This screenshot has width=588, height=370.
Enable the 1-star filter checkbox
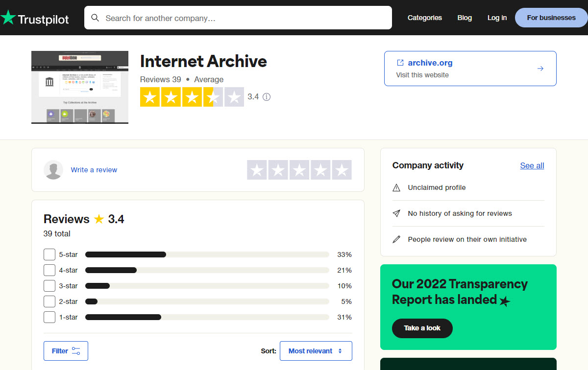click(49, 317)
